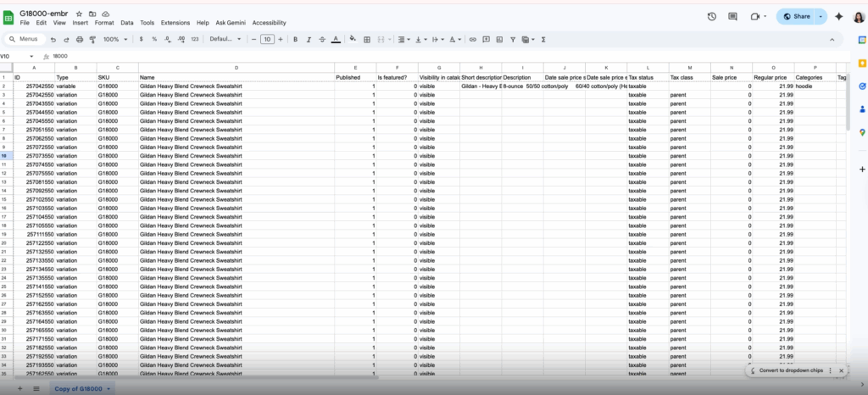Click Convert to dropdown chips suggestion
Image resolution: width=868 pixels, height=395 pixels.
point(793,371)
